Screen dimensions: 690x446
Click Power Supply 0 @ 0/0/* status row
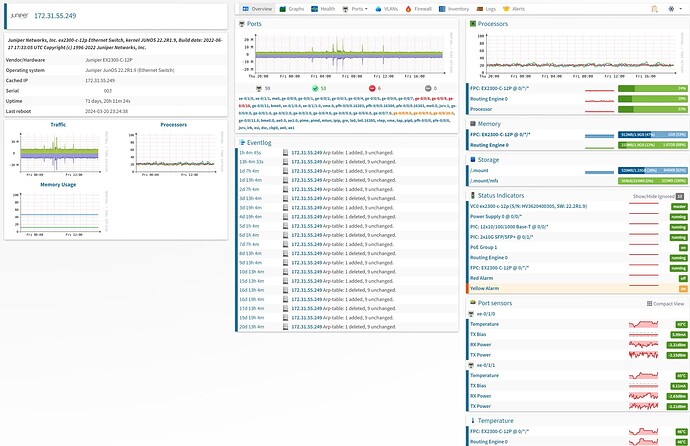[577, 216]
